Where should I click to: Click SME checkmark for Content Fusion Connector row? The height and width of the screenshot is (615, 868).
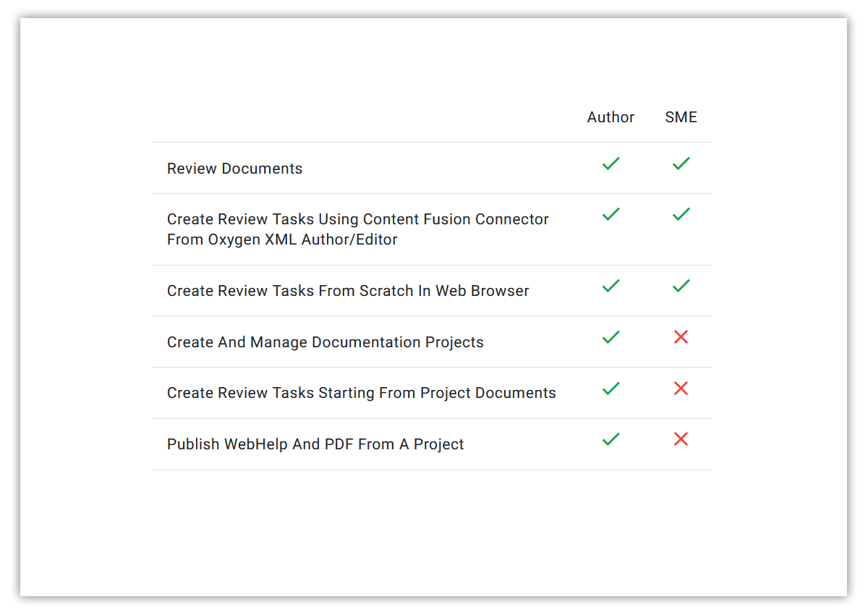681,214
